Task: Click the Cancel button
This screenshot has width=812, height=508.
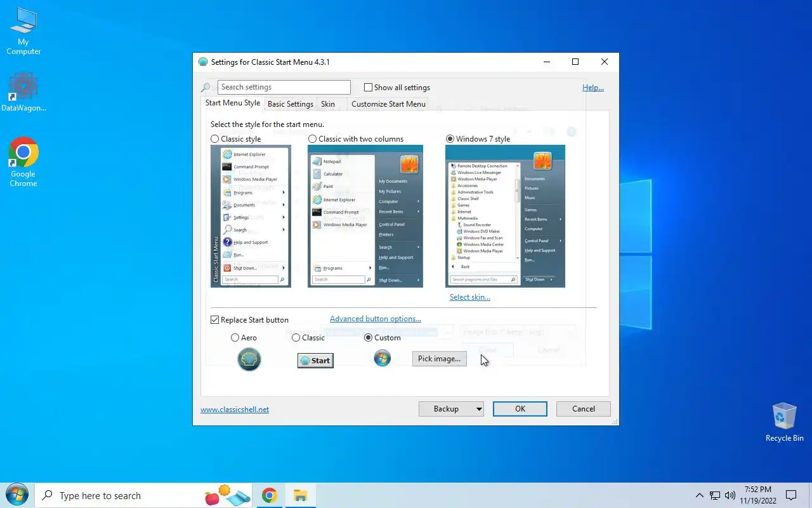Action: [x=584, y=409]
